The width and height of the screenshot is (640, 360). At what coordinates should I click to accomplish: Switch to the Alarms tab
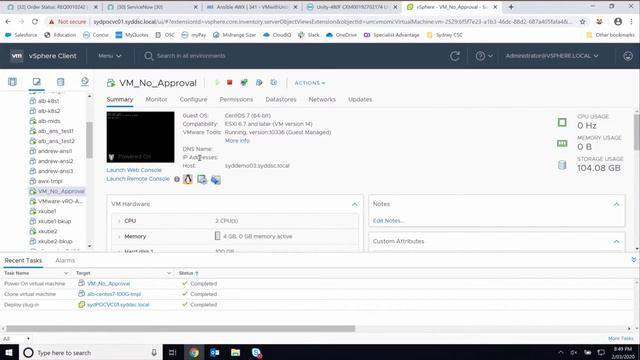(x=65, y=260)
